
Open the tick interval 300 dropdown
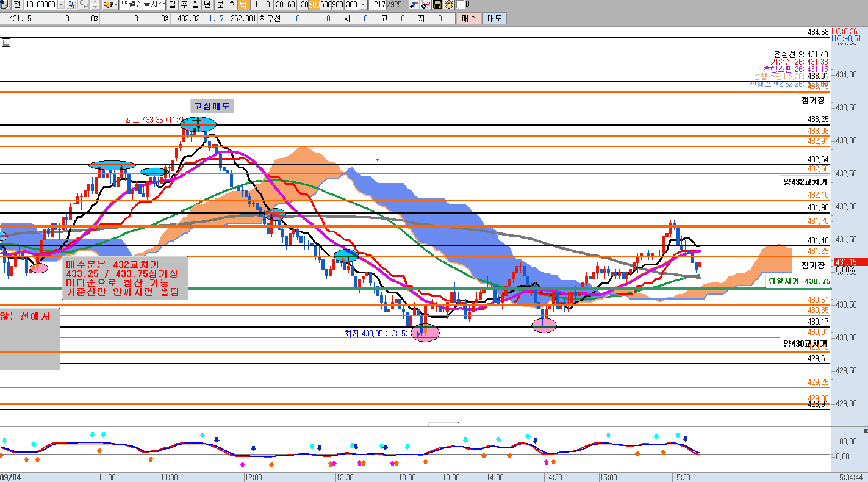364,5
